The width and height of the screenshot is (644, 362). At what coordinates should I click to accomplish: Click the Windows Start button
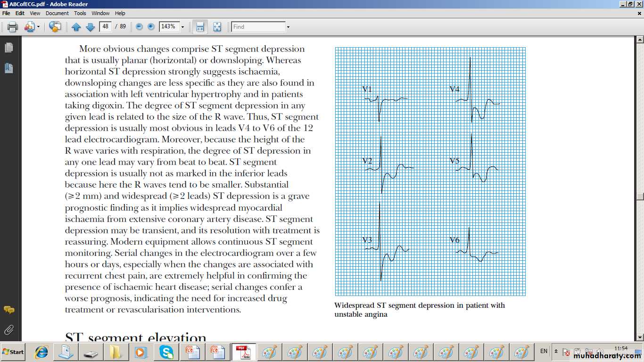coord(13,352)
